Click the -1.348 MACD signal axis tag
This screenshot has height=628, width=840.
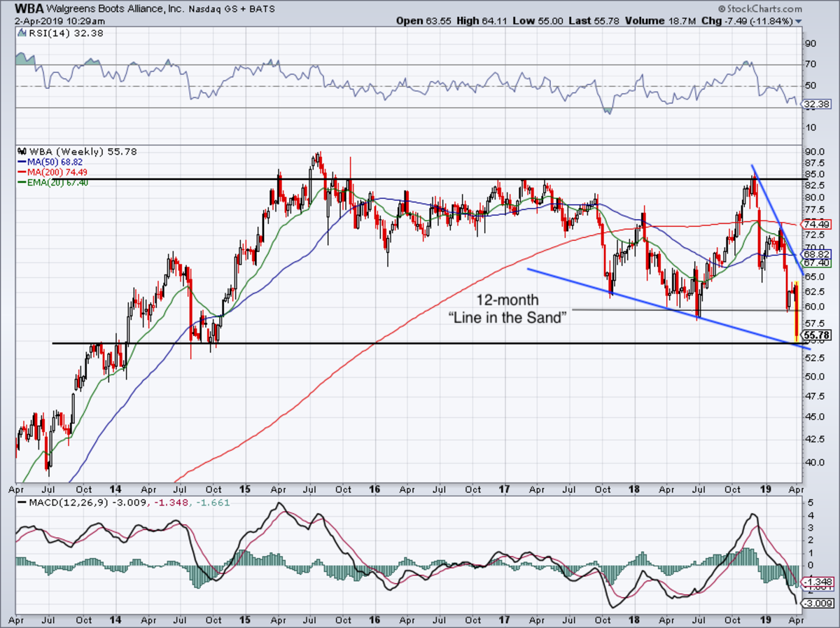[x=817, y=582]
